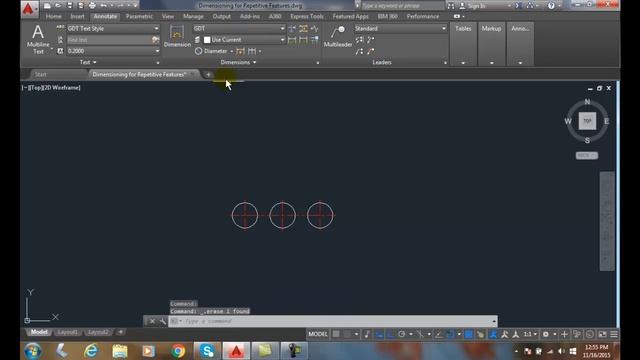
Task: Switch to the Layout1 tab
Action: point(68,332)
